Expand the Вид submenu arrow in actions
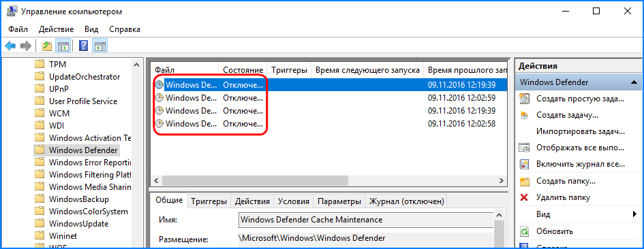The width and height of the screenshot is (644, 249). coord(634,214)
